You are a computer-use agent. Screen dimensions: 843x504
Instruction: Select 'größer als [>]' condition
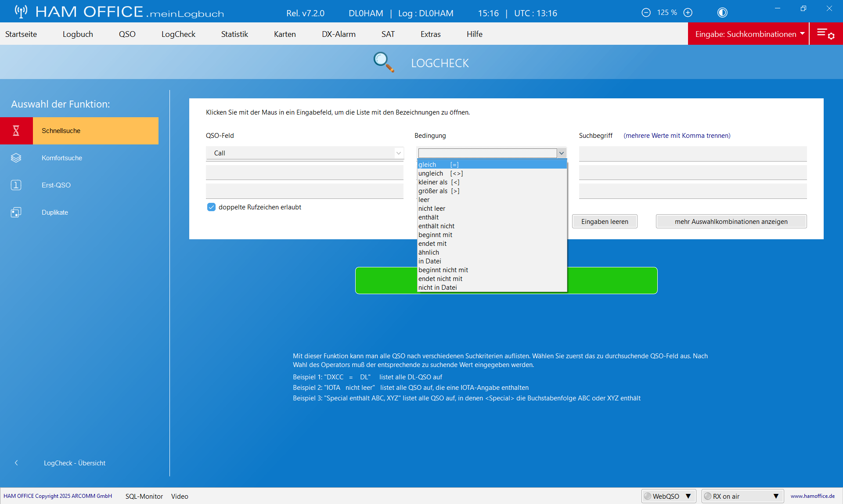click(492, 191)
